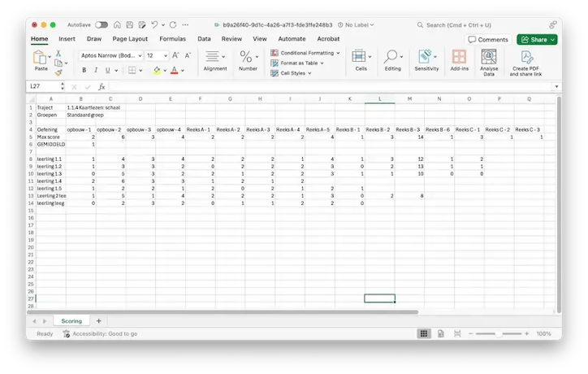Open the Formulas tab

pyautogui.click(x=172, y=39)
